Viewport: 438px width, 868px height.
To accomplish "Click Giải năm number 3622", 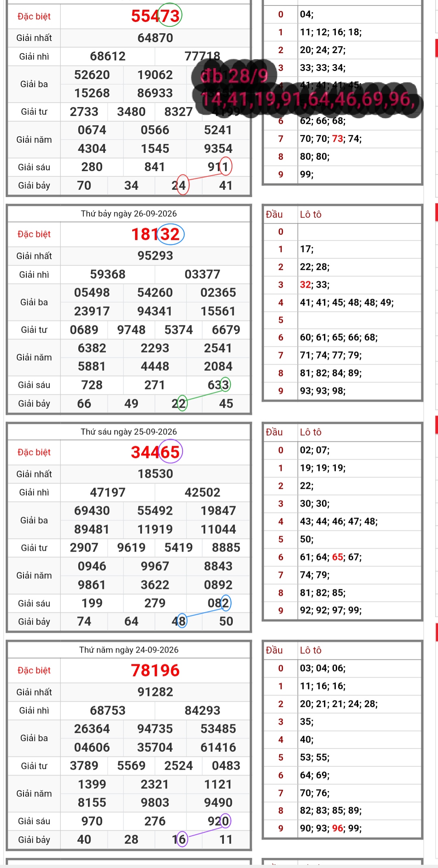I will (155, 585).
